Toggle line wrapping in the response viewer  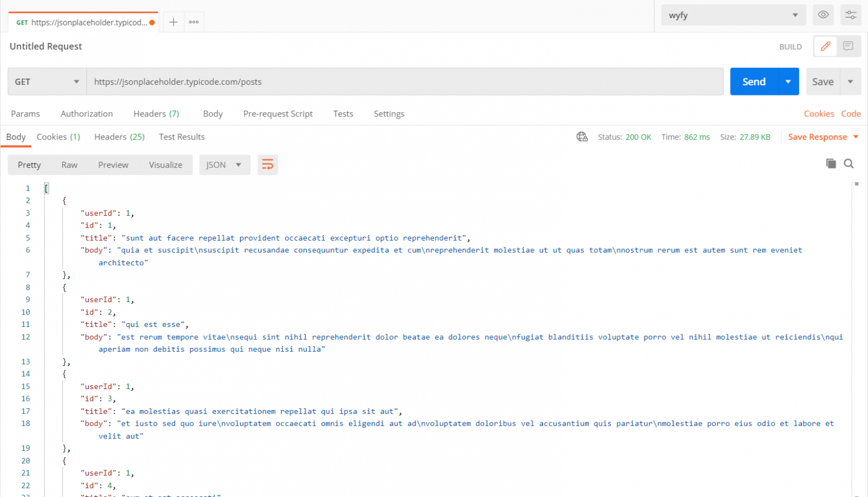pyautogui.click(x=267, y=164)
